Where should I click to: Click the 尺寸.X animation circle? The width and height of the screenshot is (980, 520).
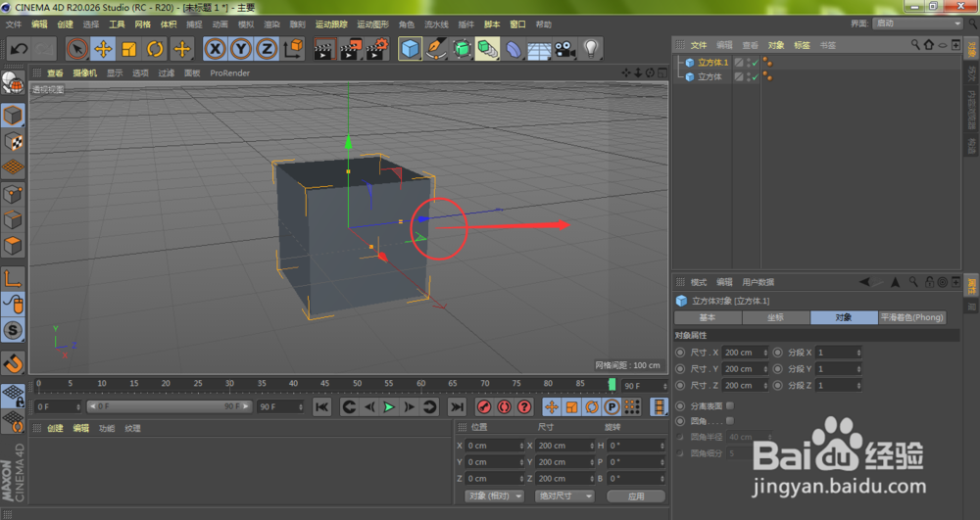[x=680, y=353]
